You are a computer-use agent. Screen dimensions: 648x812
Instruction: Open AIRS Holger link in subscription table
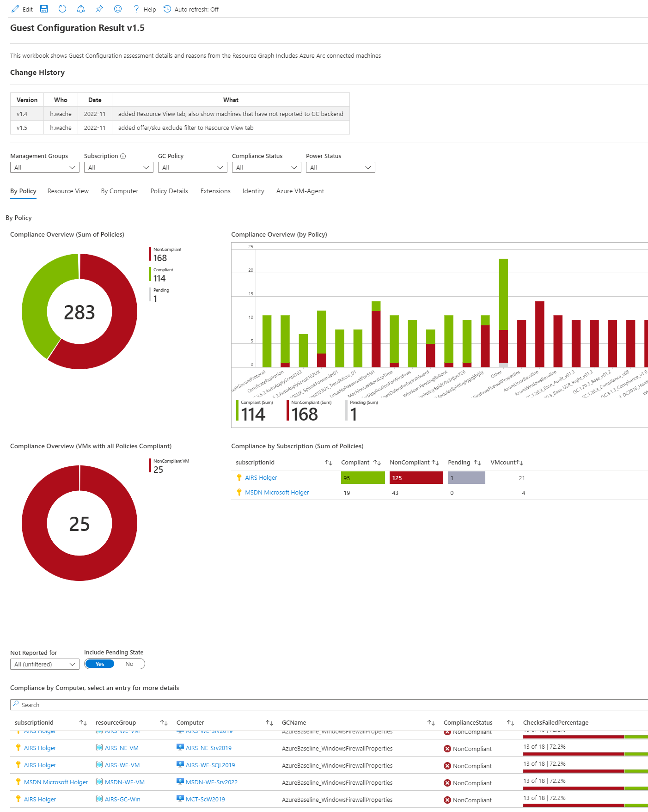click(x=261, y=478)
